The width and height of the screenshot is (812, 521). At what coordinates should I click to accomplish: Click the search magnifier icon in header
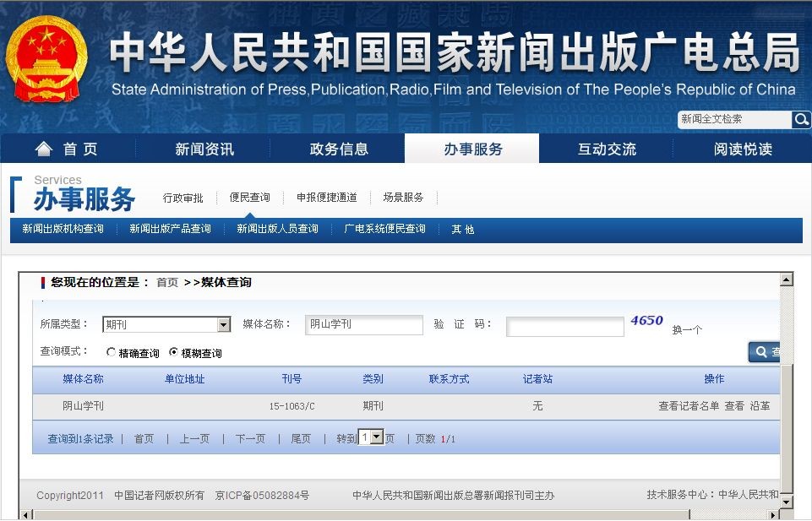pyautogui.click(x=801, y=120)
